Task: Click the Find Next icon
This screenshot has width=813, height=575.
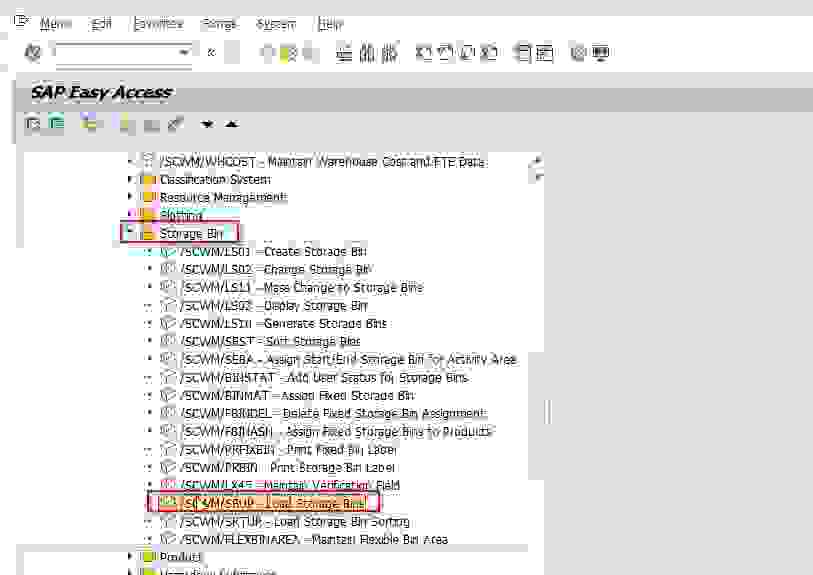Action: (x=389, y=52)
